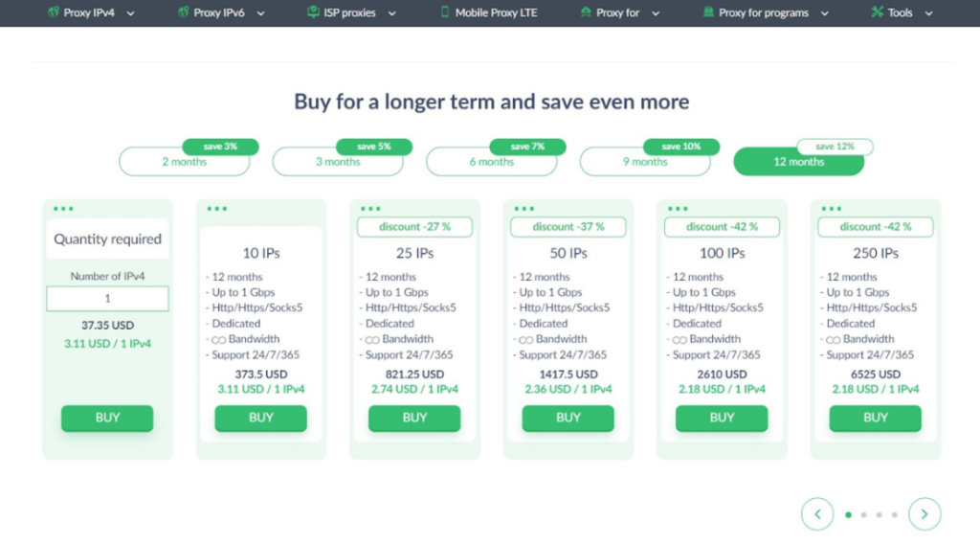Viewport: 980px width, 545px height.
Task: Click the Proxy for programs icon
Action: pyautogui.click(x=708, y=12)
